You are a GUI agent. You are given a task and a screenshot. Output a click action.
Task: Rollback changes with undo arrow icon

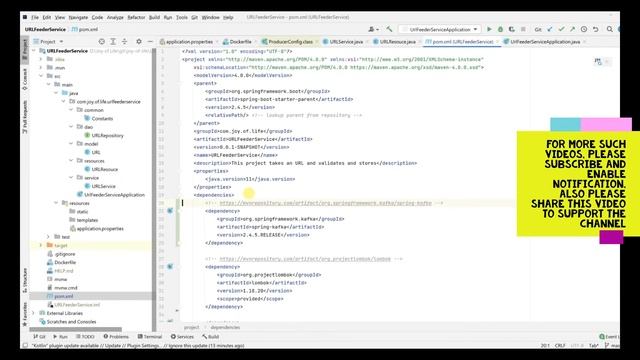(x=596, y=29)
